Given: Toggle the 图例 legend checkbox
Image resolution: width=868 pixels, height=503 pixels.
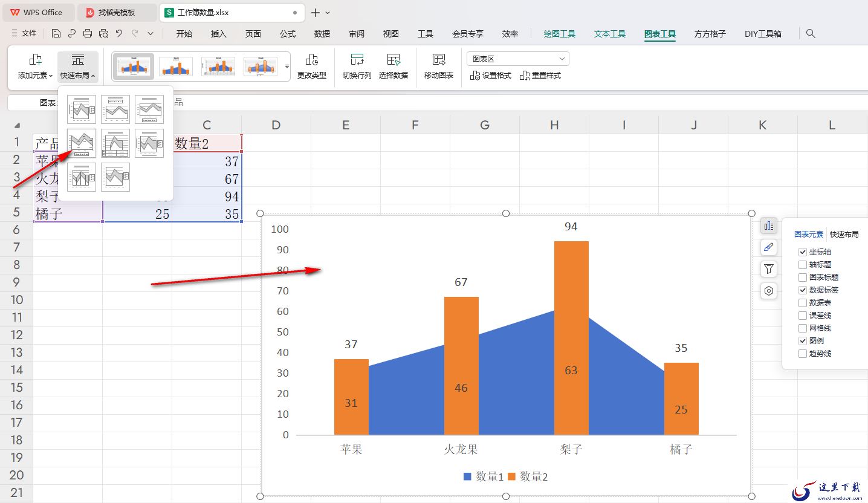Looking at the screenshot, I should pos(803,341).
